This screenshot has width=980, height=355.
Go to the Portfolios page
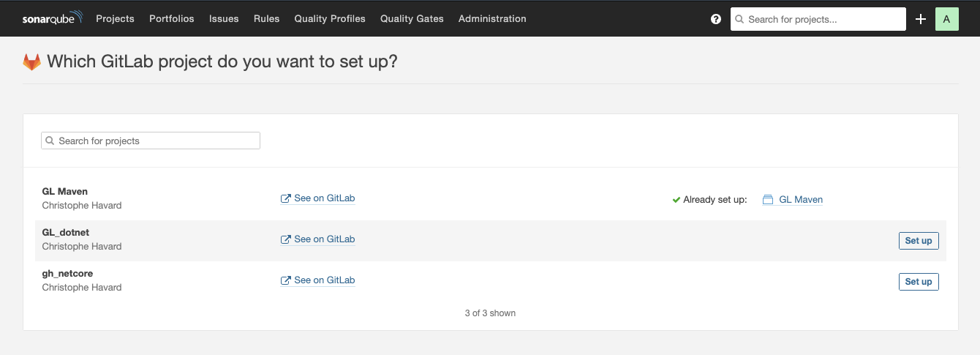pyautogui.click(x=172, y=19)
